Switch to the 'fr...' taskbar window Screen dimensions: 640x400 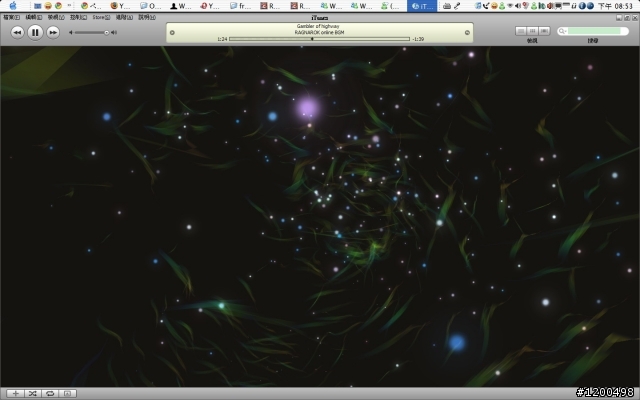coord(240,6)
